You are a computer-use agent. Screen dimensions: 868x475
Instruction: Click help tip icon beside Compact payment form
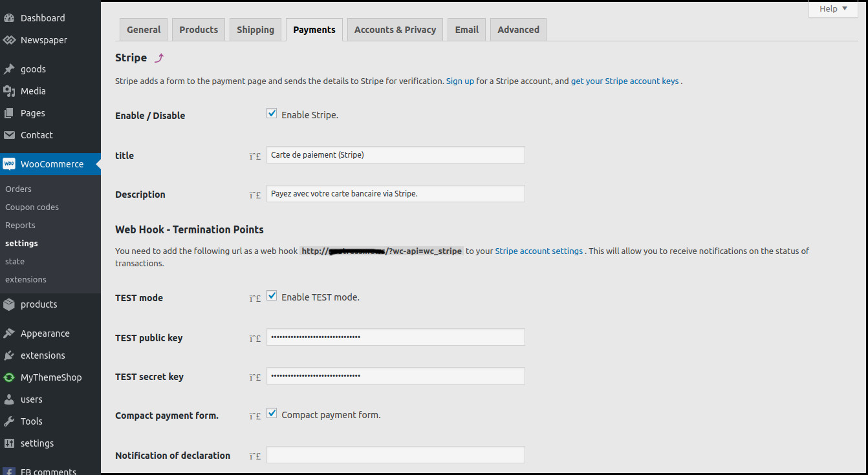point(255,416)
